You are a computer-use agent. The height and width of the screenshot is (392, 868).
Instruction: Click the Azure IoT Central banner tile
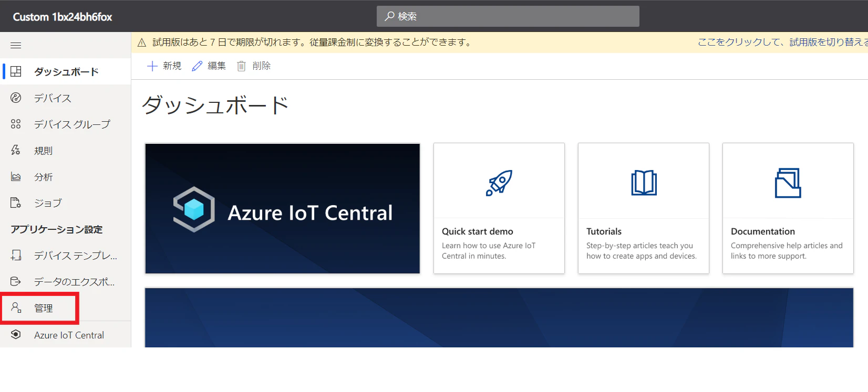[x=283, y=208]
